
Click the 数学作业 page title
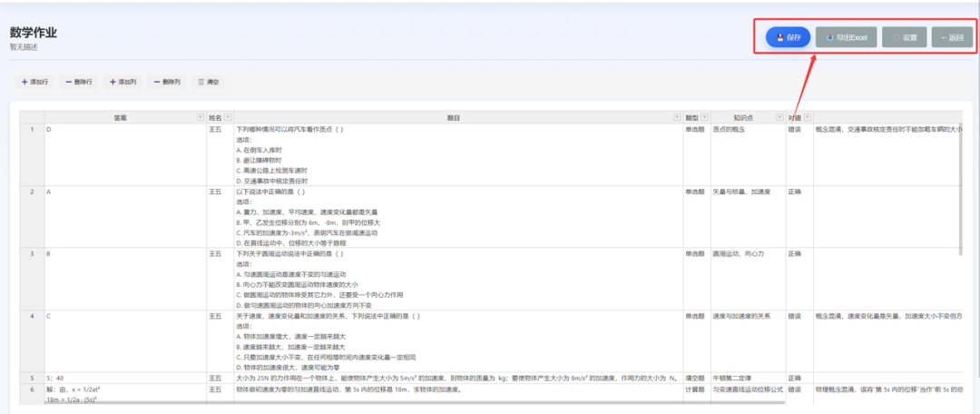tap(34, 34)
